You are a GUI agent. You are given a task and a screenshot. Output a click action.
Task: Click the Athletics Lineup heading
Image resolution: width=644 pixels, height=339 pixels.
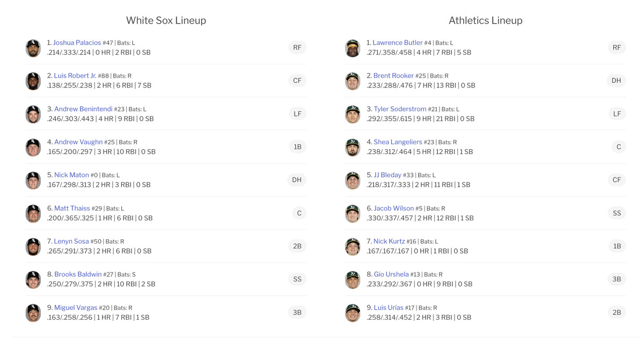point(485,20)
